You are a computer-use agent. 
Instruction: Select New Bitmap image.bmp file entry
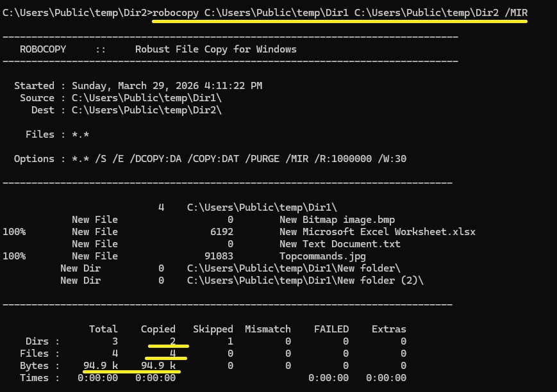338,219
